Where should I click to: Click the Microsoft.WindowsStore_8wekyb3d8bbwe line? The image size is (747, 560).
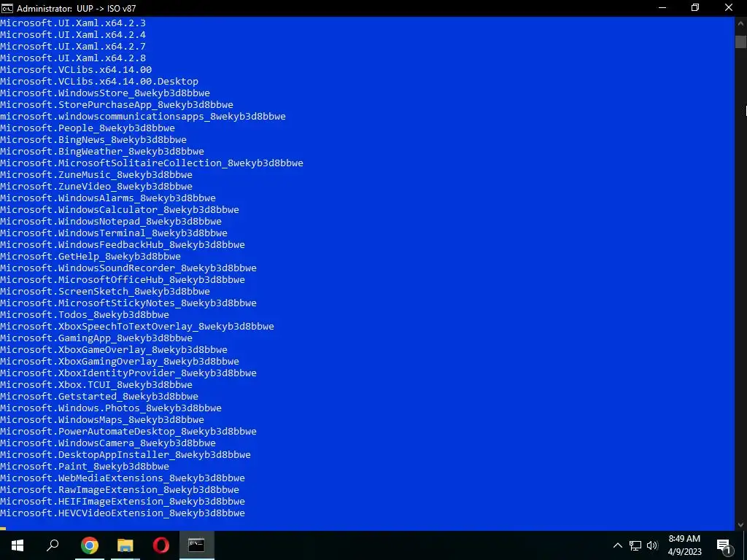[105, 93]
